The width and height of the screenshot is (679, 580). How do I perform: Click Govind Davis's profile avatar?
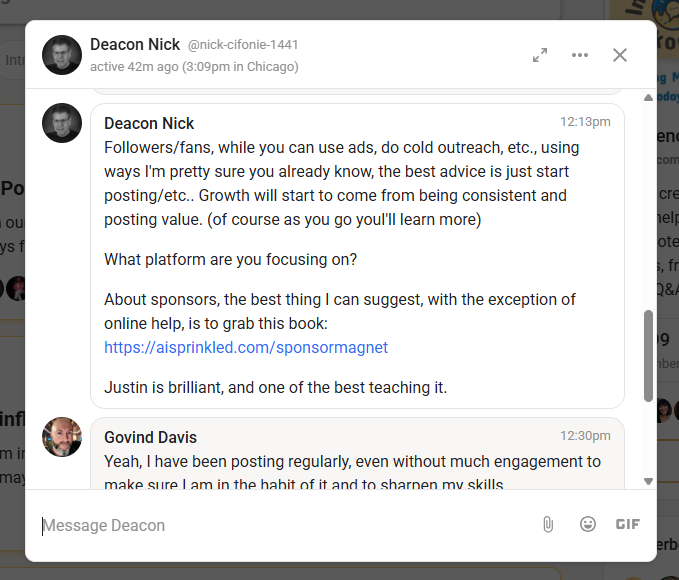click(61, 437)
